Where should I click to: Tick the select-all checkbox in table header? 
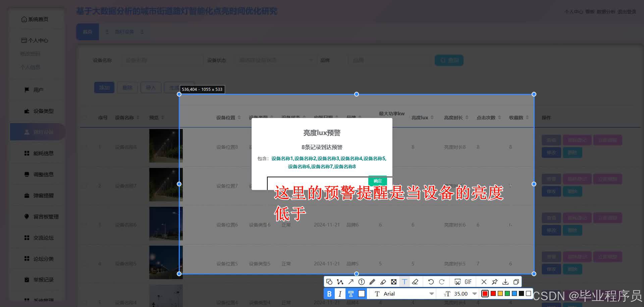point(85,118)
